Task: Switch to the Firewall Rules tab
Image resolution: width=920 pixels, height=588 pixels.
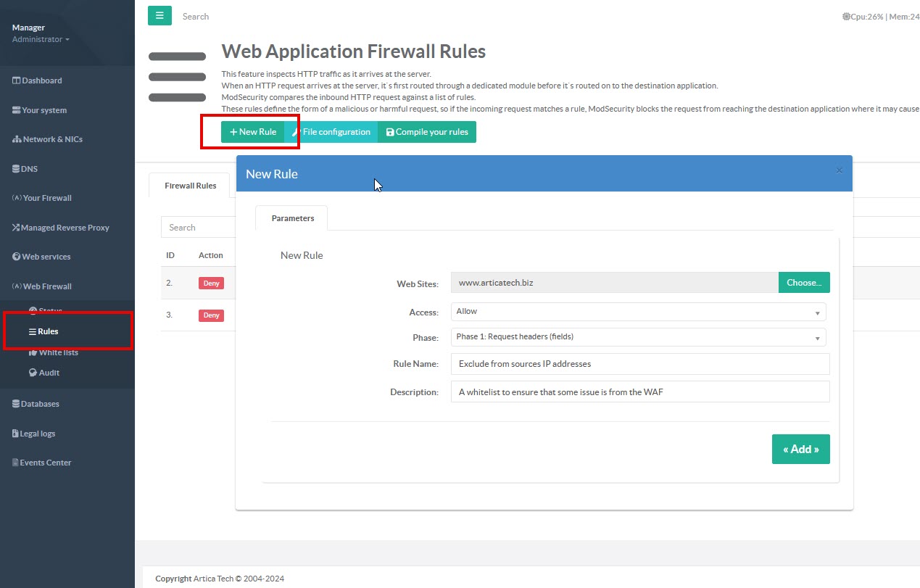Action: (190, 186)
